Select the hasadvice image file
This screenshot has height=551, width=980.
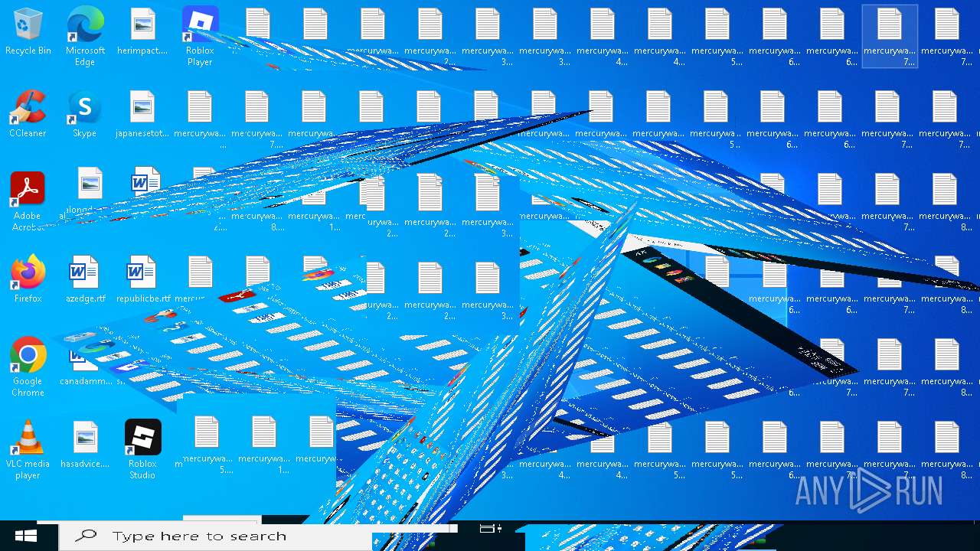pyautogui.click(x=85, y=445)
